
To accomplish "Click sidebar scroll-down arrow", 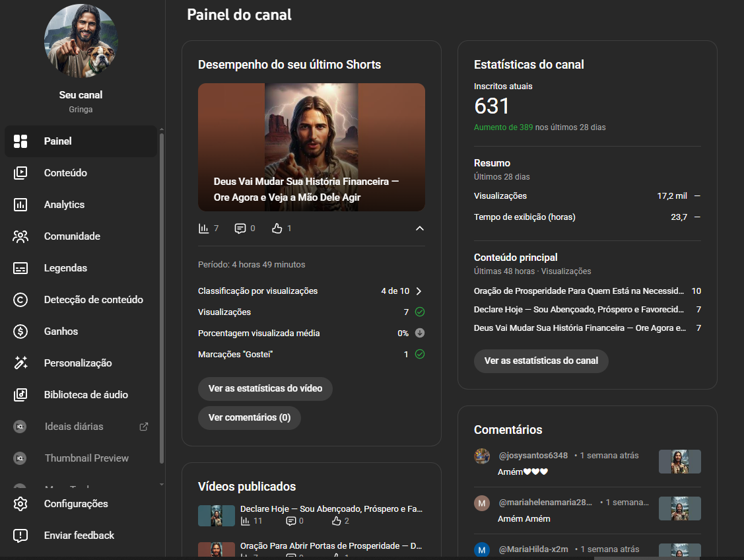I will (162, 484).
